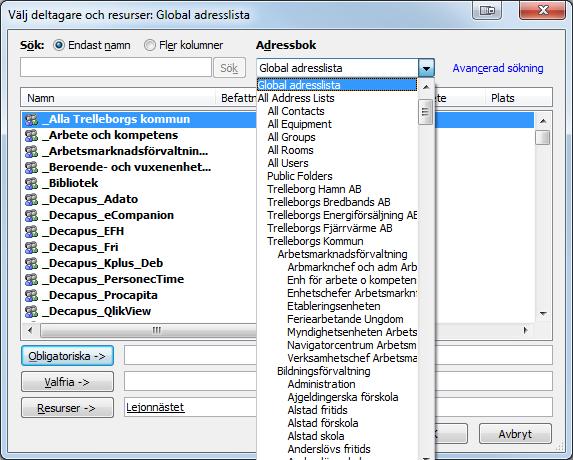Click name list horizontal scroll-left arrow
Viewport: 573px width, 460px height.
pos(30,331)
